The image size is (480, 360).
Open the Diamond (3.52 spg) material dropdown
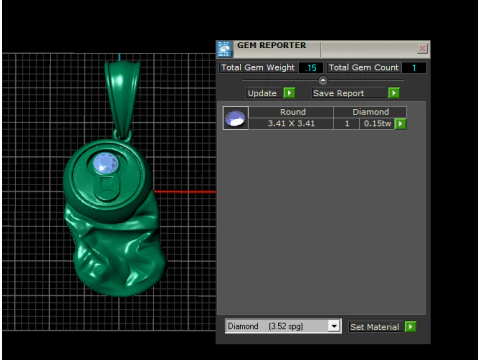334,326
